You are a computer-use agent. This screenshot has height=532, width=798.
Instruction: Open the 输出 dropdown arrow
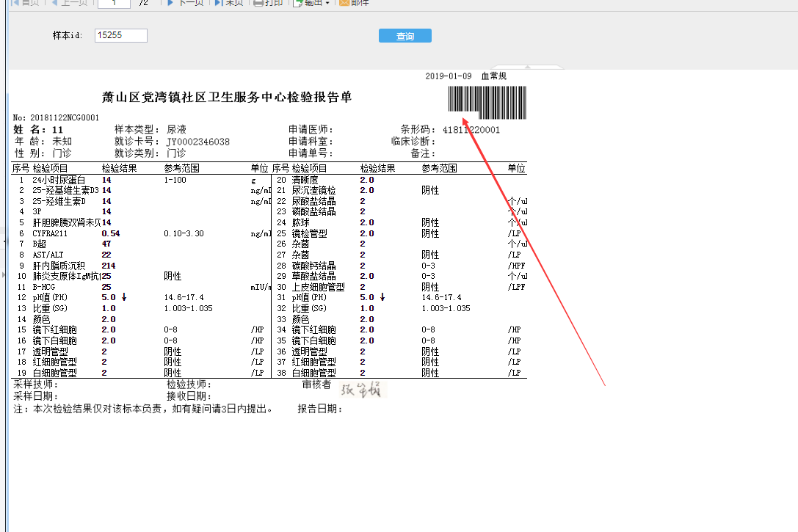point(327,3)
